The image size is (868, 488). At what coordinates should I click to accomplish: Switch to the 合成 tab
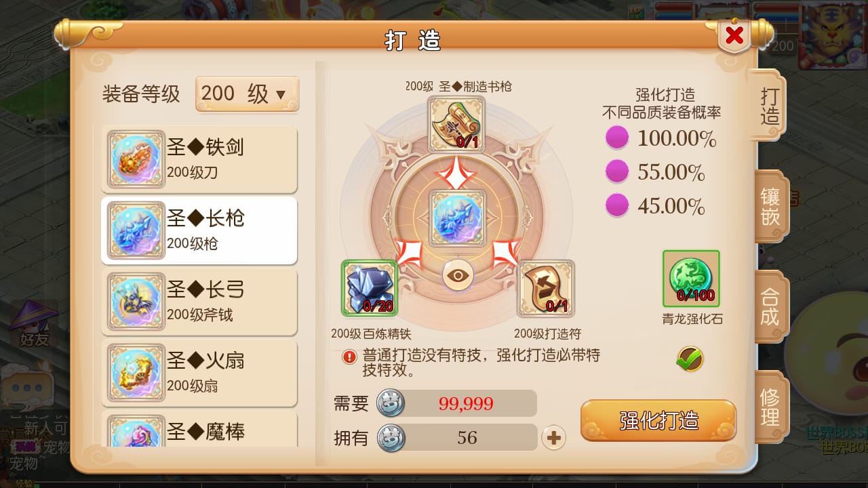click(x=770, y=307)
